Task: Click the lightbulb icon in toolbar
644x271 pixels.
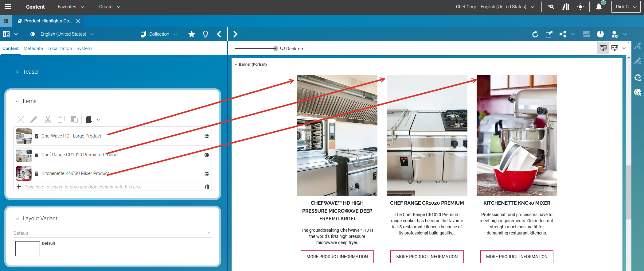Action: [205, 34]
